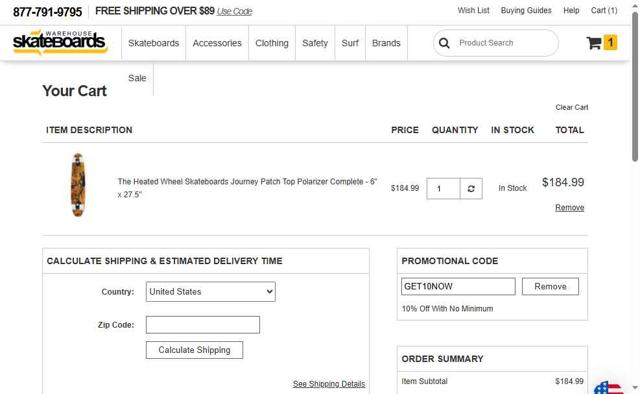The height and width of the screenshot is (394, 640).
Task: Click the Clear Cart link
Action: pos(572,107)
